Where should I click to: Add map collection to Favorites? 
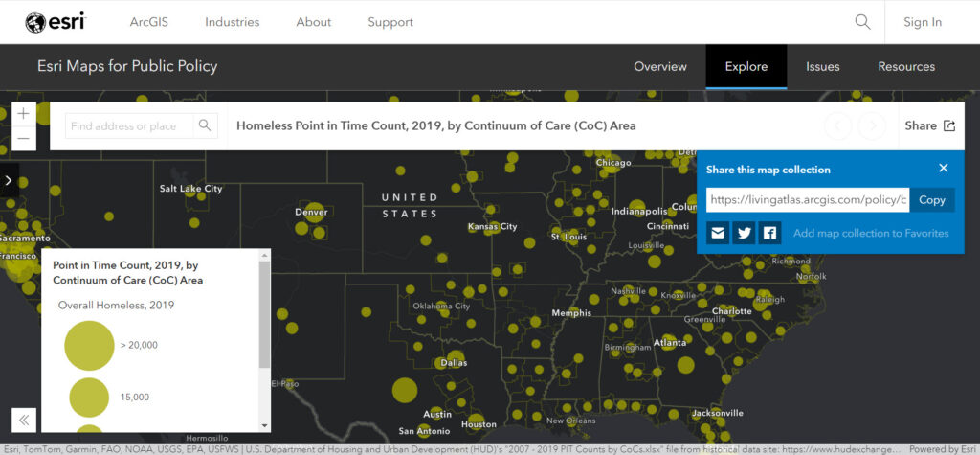point(871,233)
